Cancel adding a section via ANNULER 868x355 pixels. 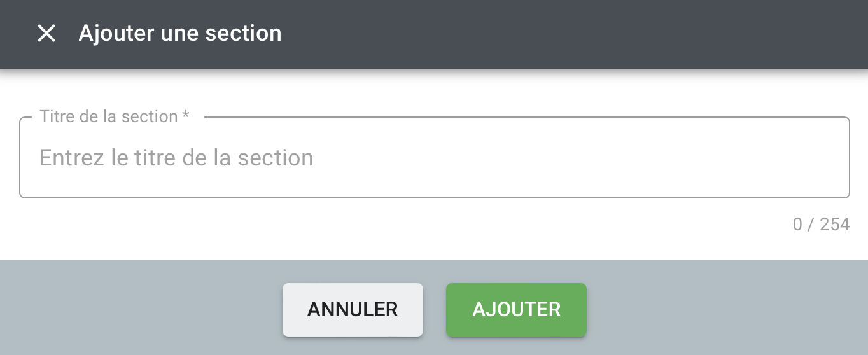click(x=353, y=310)
